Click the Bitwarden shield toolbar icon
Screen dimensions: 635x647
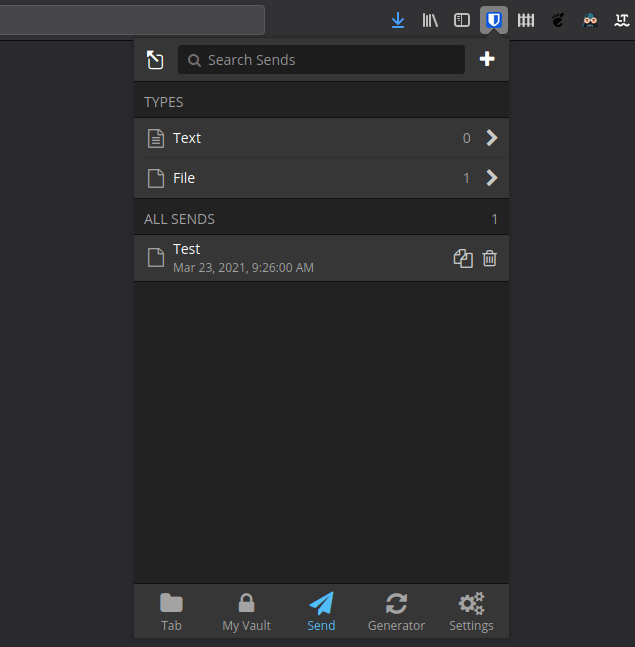[x=494, y=20]
